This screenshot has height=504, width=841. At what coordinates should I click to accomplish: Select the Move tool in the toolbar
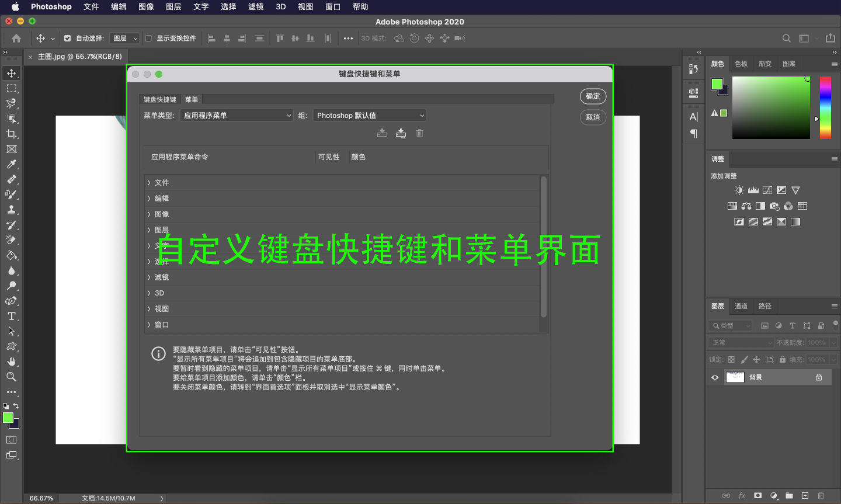11,73
